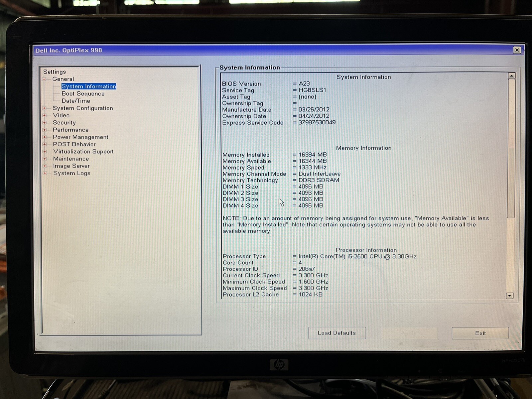The image size is (532, 399).
Task: Select the System Logs label
Action: [x=72, y=174]
